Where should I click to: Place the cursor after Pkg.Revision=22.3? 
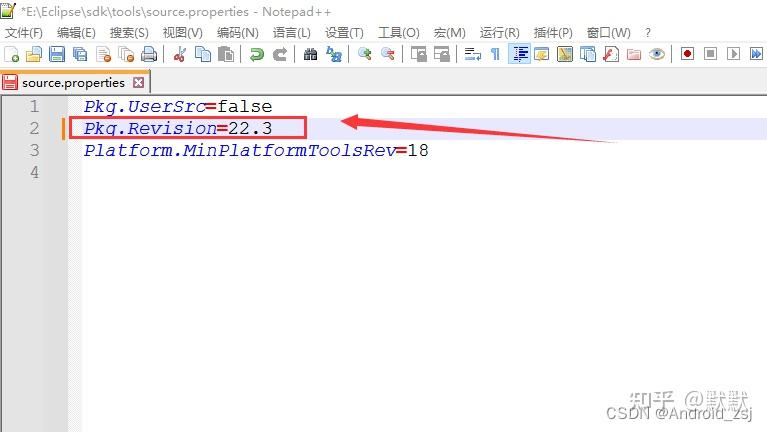[x=273, y=128]
